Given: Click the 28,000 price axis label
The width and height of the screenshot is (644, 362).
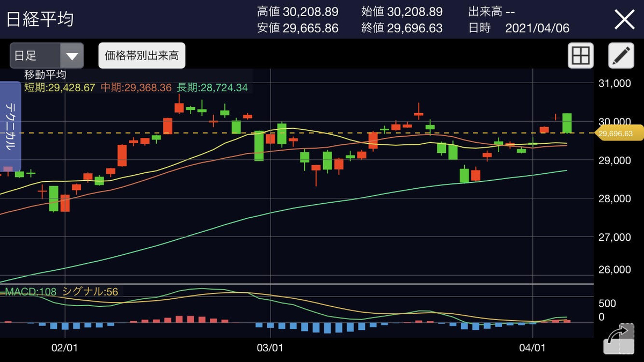Looking at the screenshot, I should 614,199.
